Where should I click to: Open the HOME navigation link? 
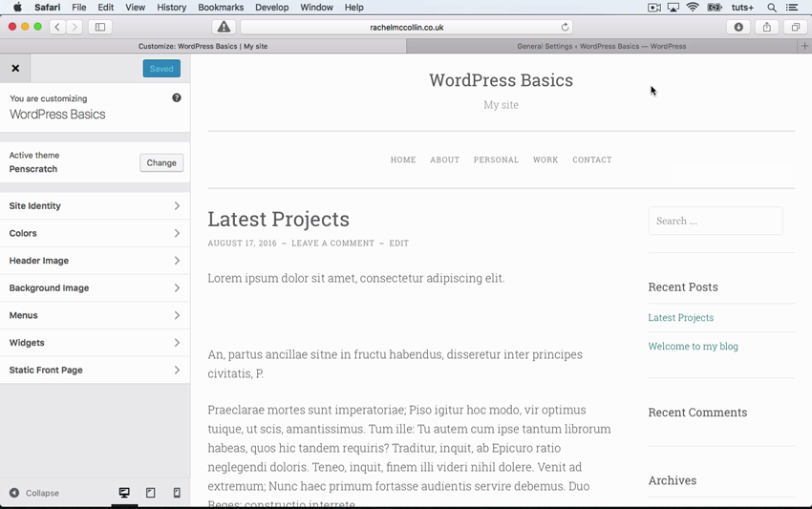click(403, 160)
